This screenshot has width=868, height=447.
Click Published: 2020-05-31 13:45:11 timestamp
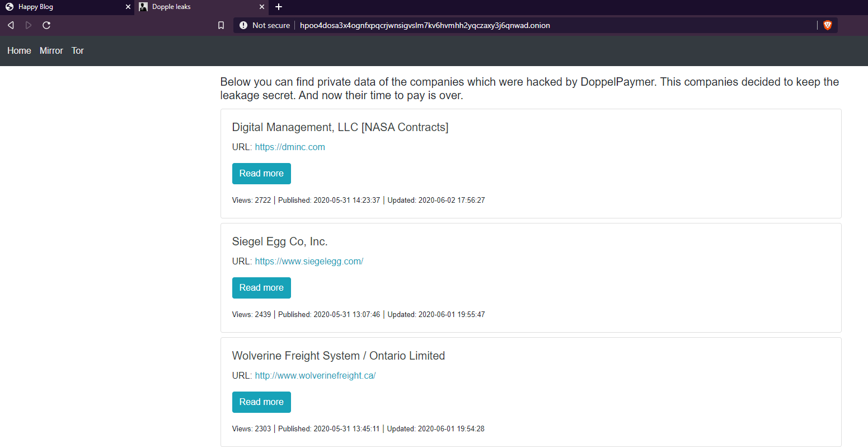click(x=329, y=429)
